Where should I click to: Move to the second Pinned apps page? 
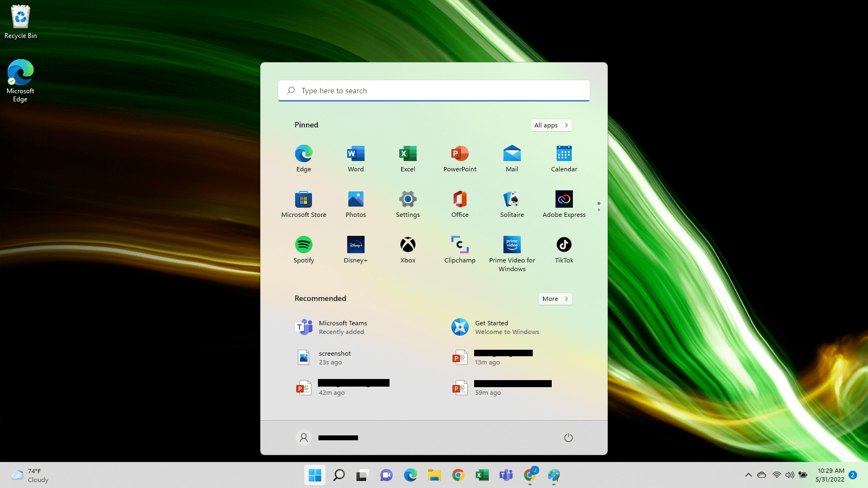598,209
